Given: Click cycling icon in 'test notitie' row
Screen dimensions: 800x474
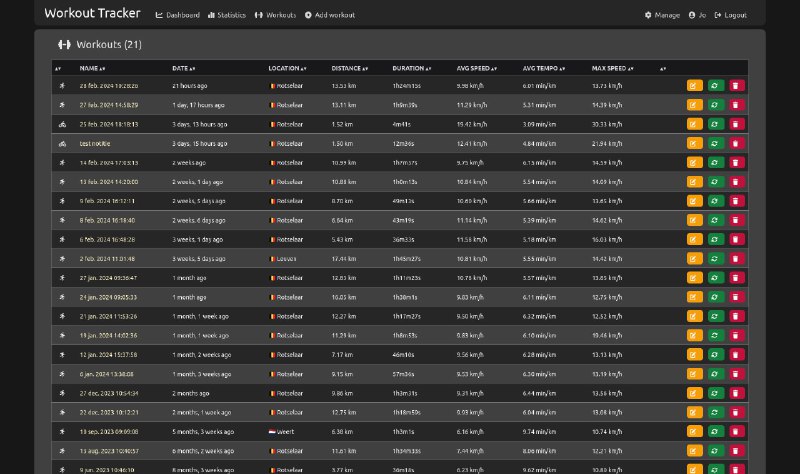Looking at the screenshot, I should [x=62, y=143].
